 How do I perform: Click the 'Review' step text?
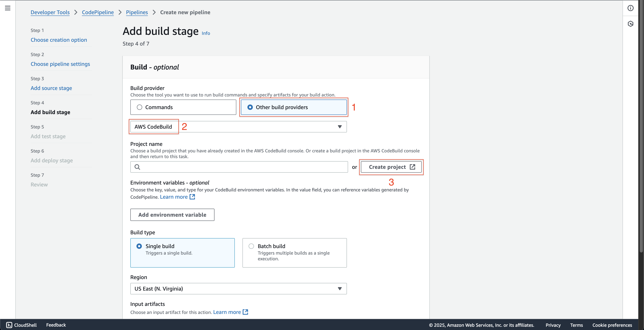tap(39, 185)
